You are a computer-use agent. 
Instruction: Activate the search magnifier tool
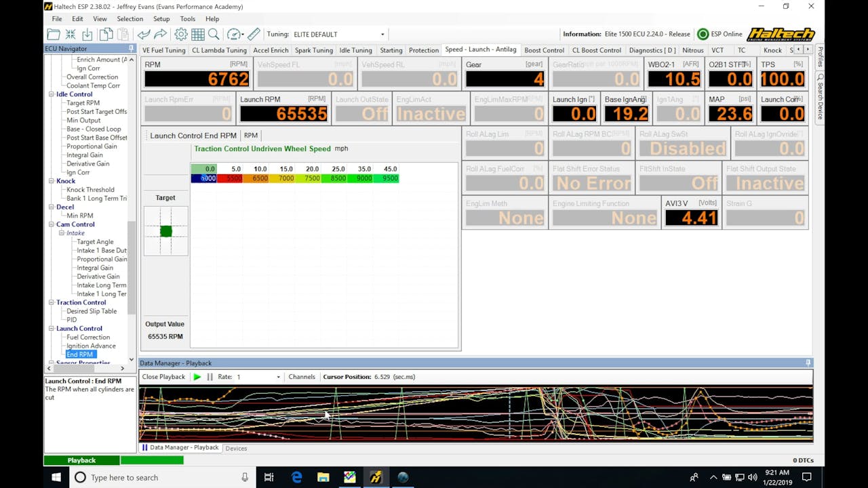click(214, 33)
